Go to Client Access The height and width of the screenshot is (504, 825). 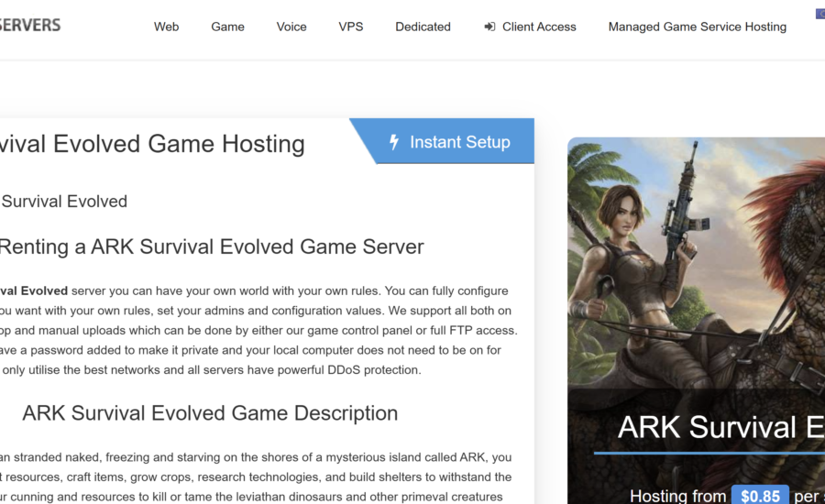pyautogui.click(x=531, y=27)
